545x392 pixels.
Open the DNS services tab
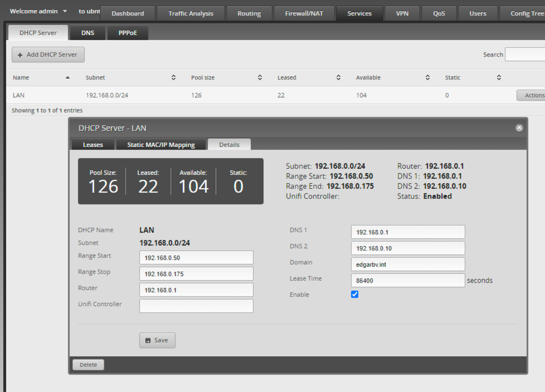(88, 33)
